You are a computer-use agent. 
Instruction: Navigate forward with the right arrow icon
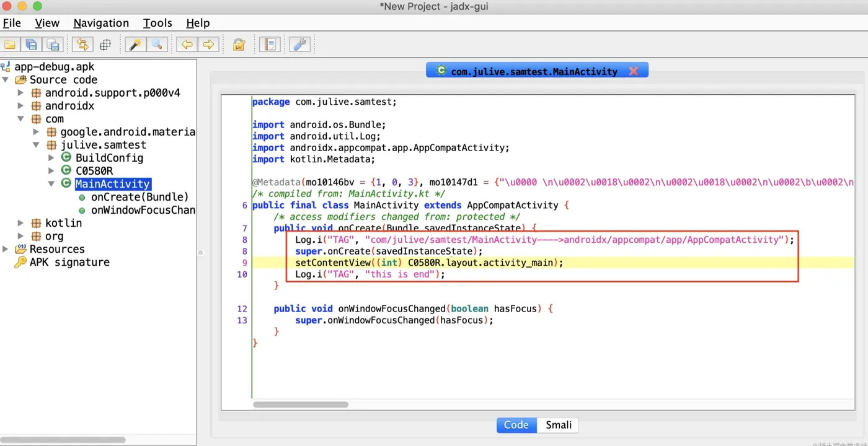(209, 45)
